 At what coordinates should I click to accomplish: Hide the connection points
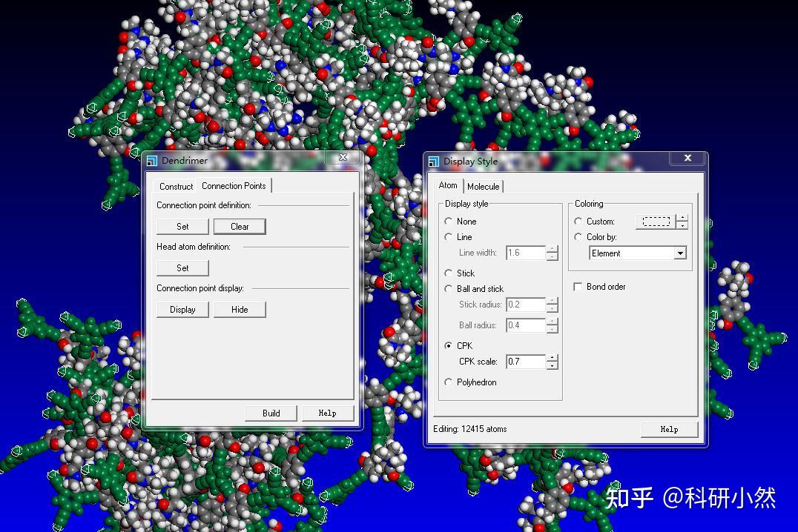click(240, 309)
